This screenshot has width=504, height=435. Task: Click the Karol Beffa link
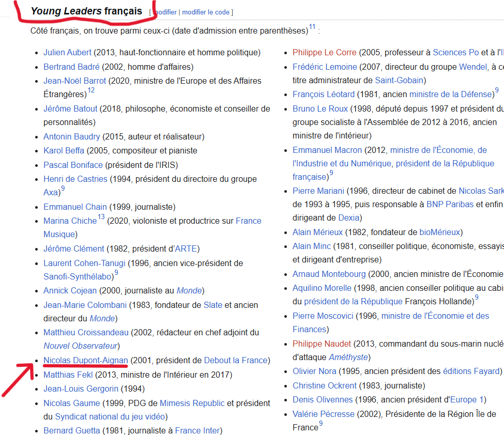click(64, 150)
